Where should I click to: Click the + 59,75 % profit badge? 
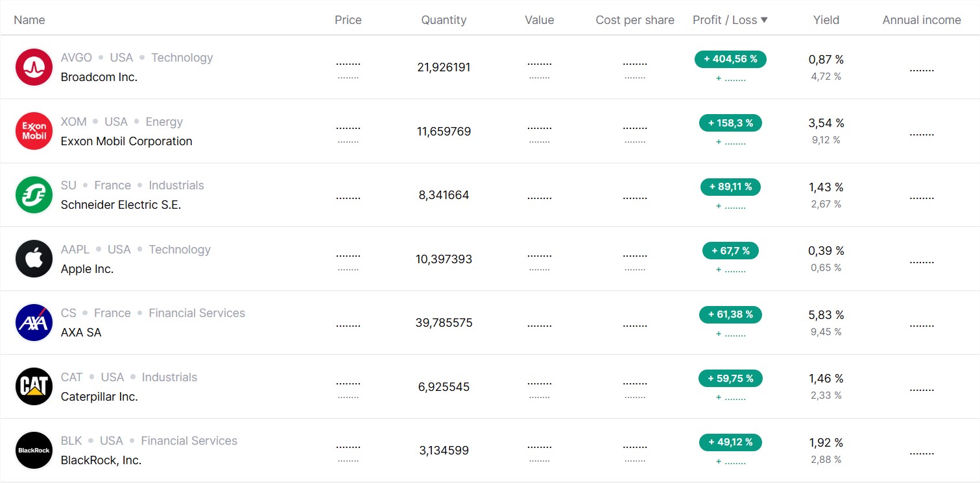point(730,378)
